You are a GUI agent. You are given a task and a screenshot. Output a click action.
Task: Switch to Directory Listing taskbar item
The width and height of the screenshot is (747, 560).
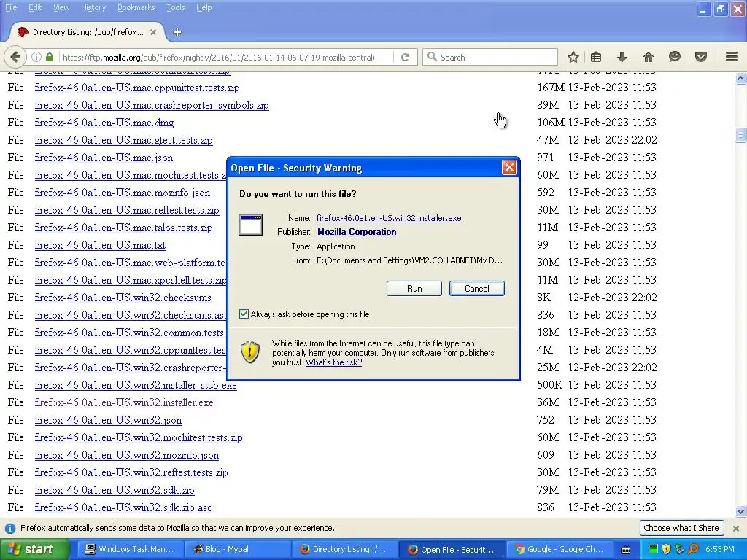pyautogui.click(x=344, y=550)
